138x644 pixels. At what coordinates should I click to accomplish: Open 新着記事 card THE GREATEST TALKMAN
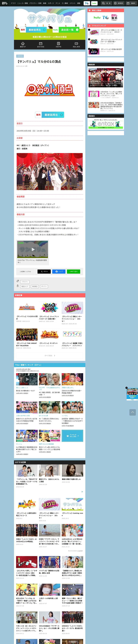[x=27, y=339]
